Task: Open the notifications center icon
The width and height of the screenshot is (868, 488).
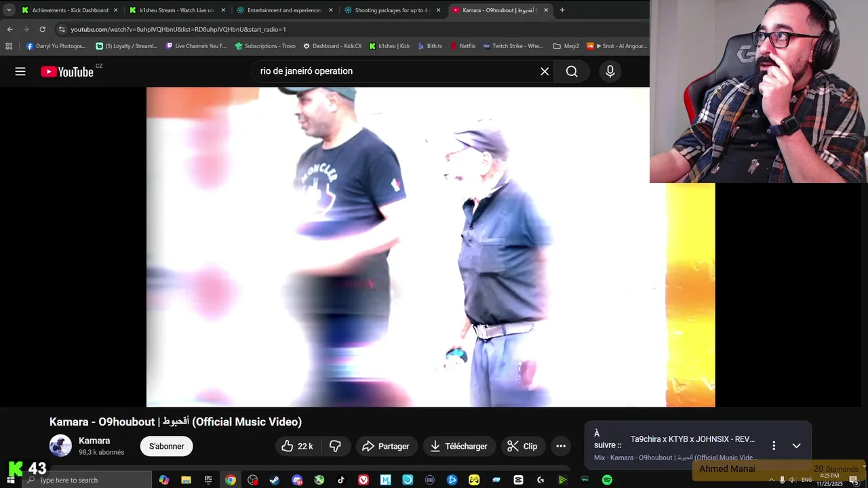Action: (853, 480)
